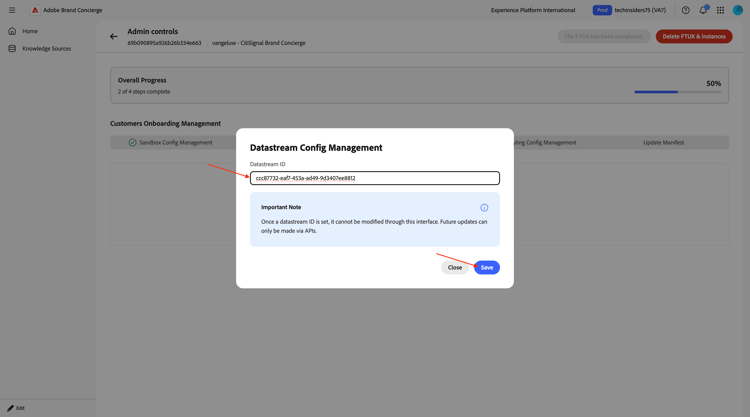Click the Knowledge Sources database icon
Screen dimensions: 750x417
[12, 48]
